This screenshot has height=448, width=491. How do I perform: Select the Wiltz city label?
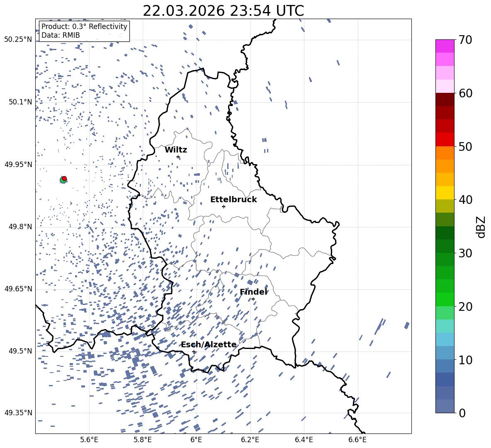[176, 150]
